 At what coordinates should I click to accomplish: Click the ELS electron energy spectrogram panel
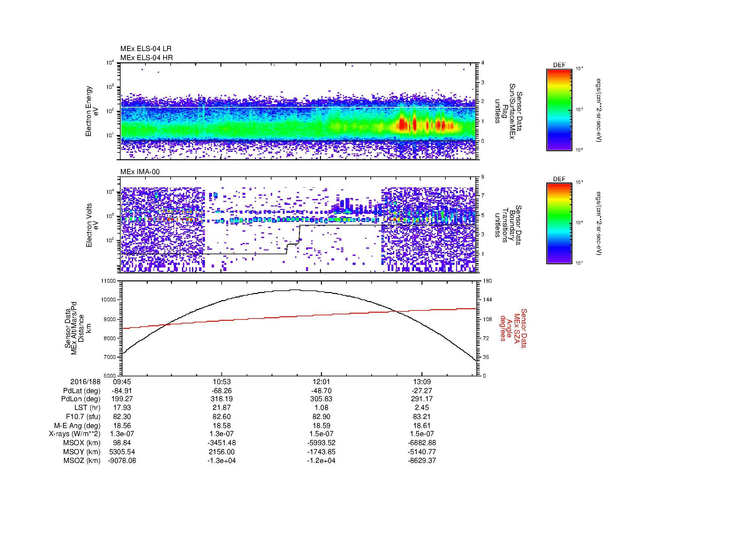click(x=298, y=111)
